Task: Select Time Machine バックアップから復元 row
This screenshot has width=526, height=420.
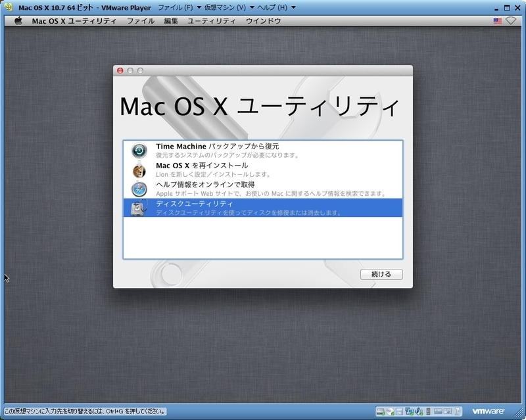Action: [x=263, y=151]
